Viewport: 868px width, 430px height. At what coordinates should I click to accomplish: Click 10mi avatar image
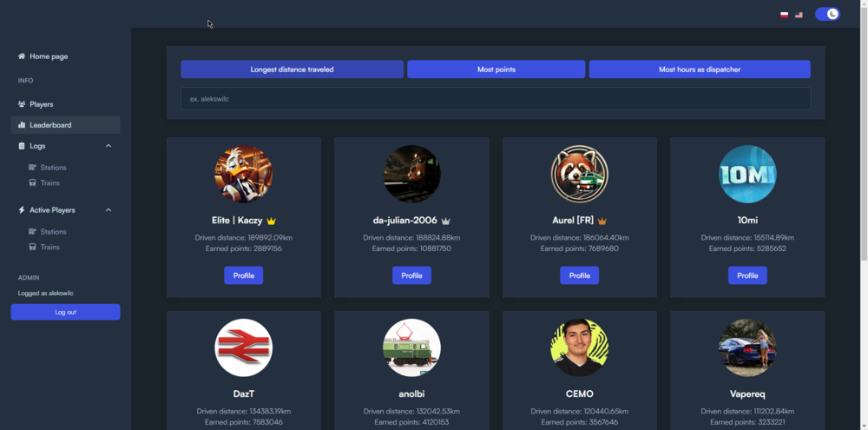click(748, 174)
